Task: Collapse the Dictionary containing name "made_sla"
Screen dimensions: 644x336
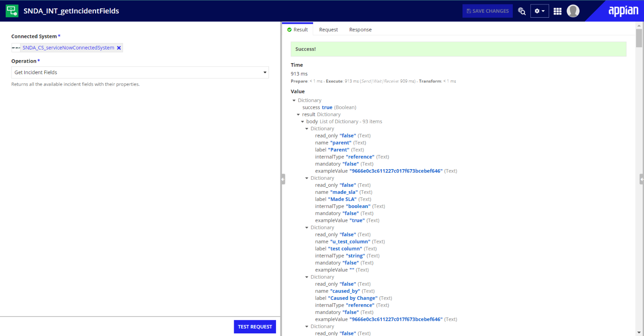Action: pos(307,178)
